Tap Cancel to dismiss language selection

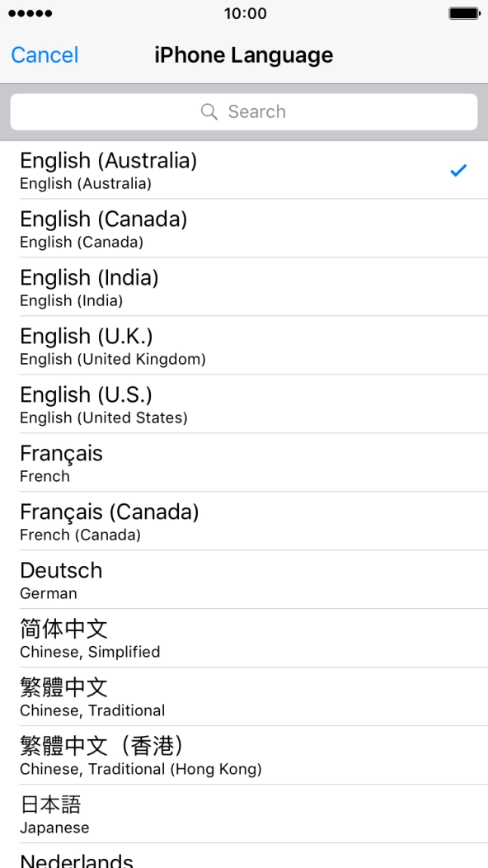44,54
